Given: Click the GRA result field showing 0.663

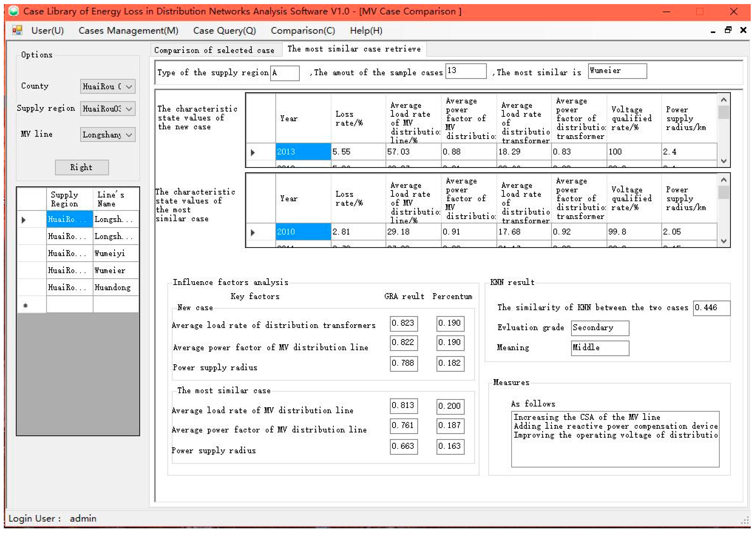Looking at the screenshot, I should click(404, 447).
